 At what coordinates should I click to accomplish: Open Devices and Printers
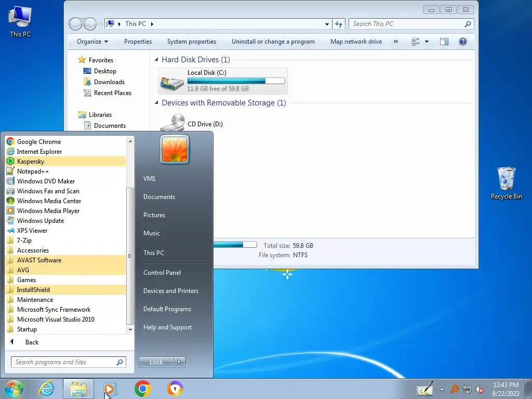170,291
